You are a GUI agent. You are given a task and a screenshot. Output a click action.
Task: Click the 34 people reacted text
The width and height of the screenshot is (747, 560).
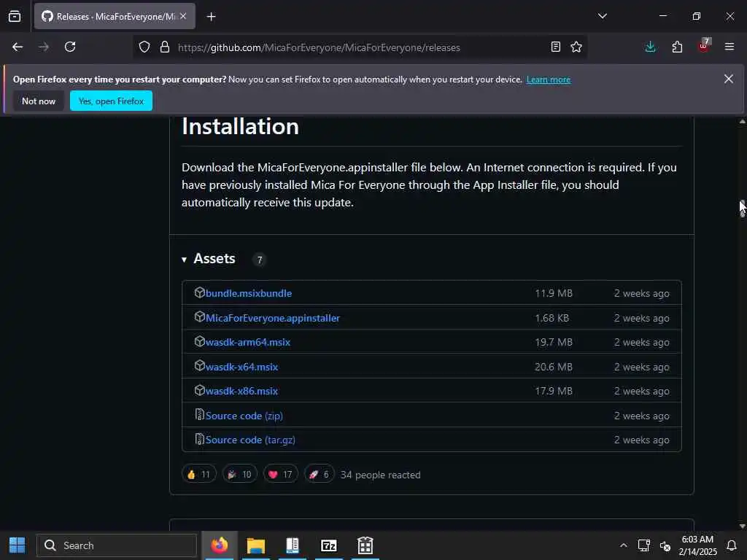pos(380,475)
